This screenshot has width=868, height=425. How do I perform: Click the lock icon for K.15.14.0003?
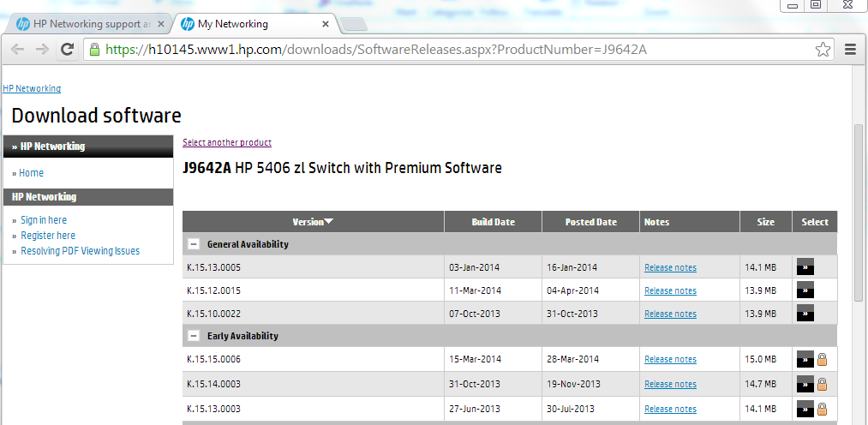click(x=822, y=384)
